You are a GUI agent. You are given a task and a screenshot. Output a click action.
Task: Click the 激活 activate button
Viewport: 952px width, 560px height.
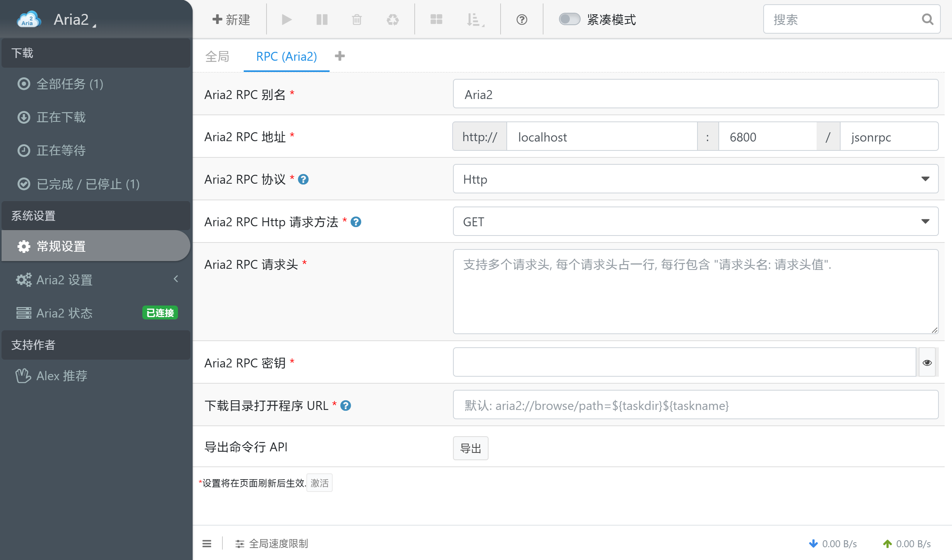319,483
